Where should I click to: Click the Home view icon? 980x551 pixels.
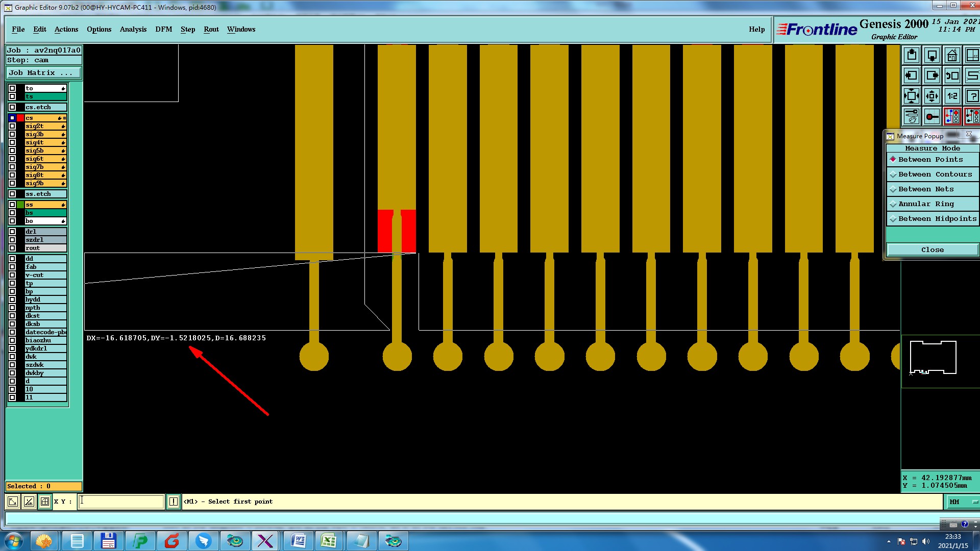952,55
